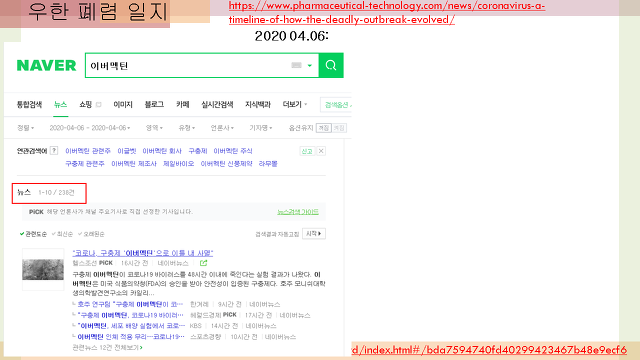Expand the 영역 filter dropdown

tap(154, 128)
